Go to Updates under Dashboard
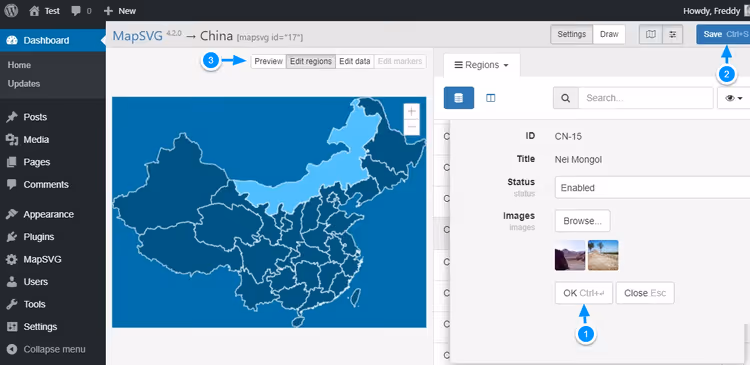Screen dimensions: 750x365 24,84
